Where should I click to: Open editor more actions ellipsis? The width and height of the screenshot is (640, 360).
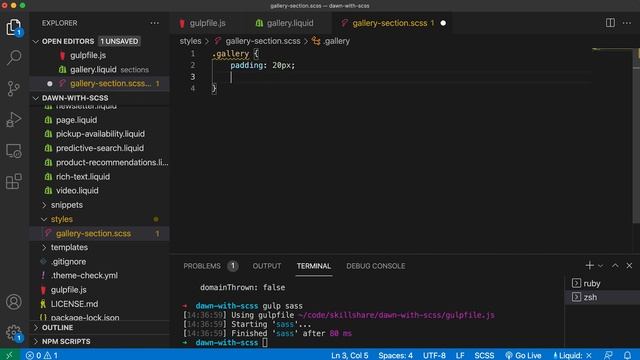627,23
